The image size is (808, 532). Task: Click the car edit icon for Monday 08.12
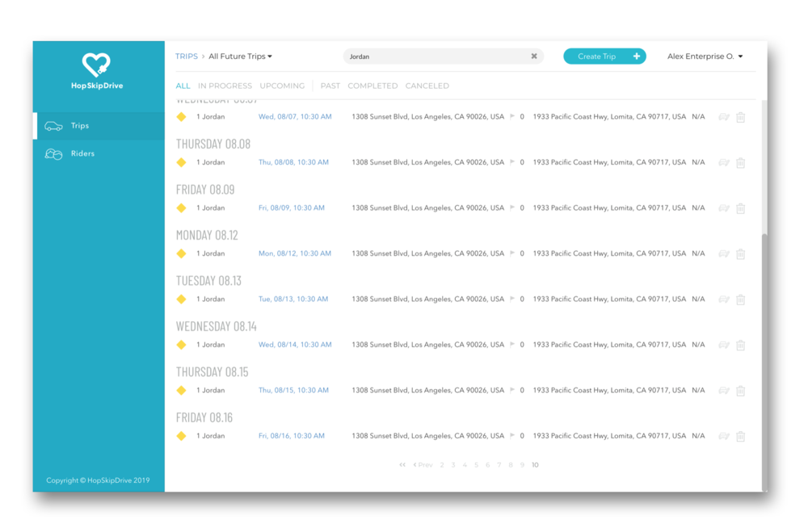[x=724, y=253]
